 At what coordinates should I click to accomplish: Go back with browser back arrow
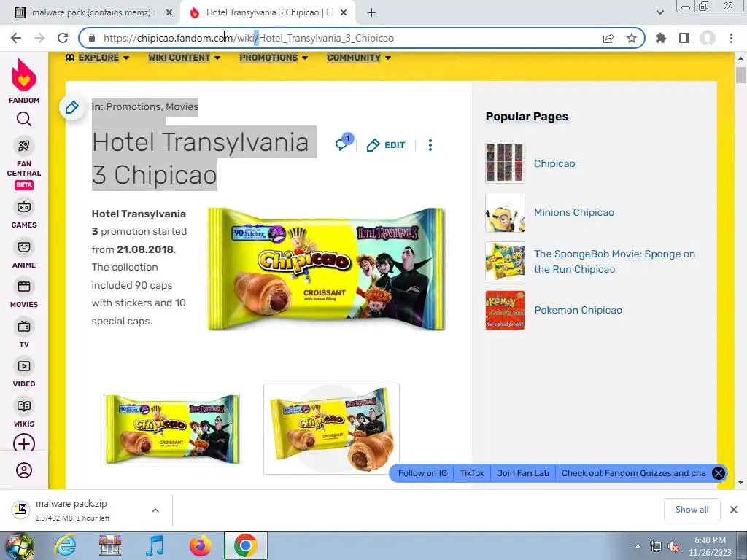coord(16,38)
